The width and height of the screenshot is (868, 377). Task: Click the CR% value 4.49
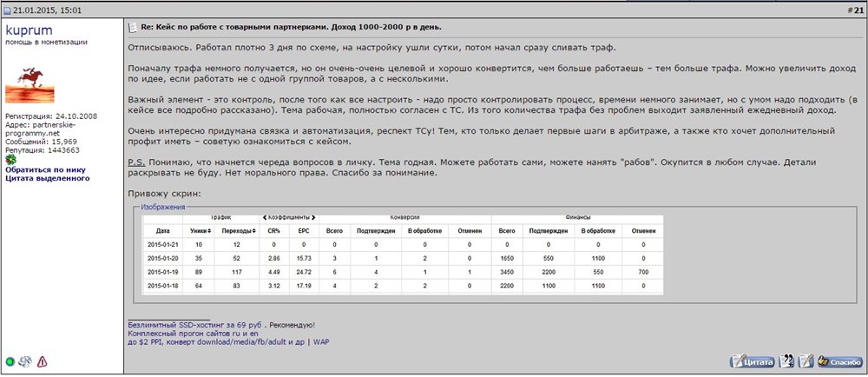(274, 273)
